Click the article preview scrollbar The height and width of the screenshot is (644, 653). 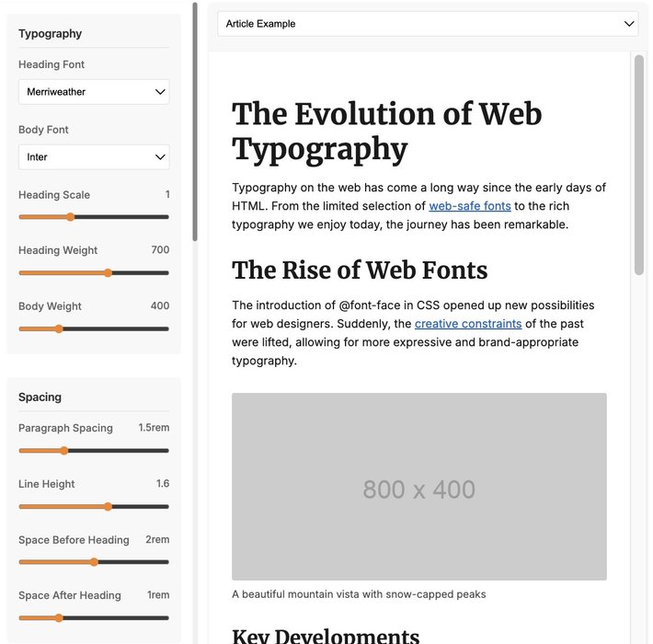[x=639, y=166]
